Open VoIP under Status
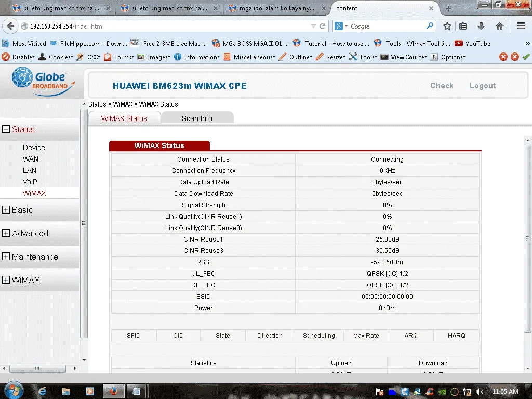 point(30,182)
